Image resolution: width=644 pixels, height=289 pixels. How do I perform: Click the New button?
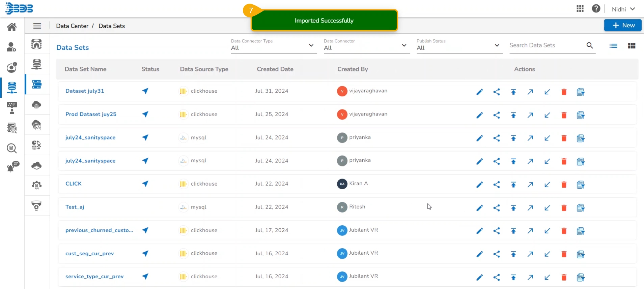(622, 25)
